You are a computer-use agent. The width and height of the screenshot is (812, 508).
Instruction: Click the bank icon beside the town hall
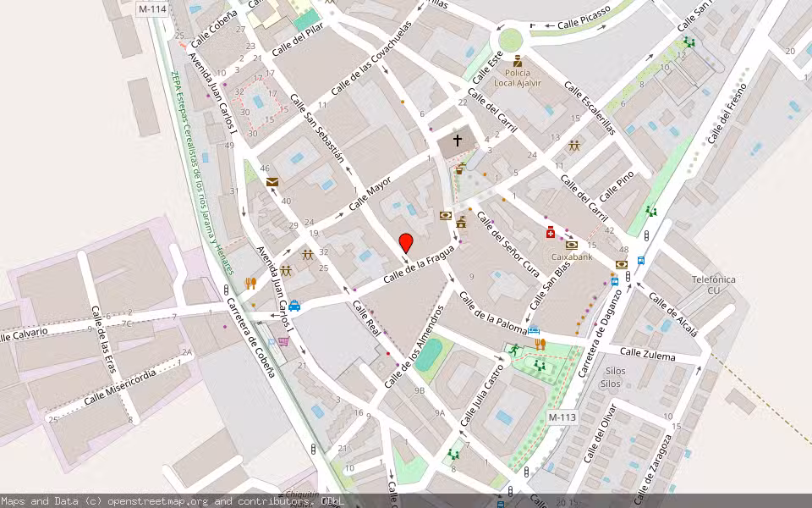coord(446,216)
